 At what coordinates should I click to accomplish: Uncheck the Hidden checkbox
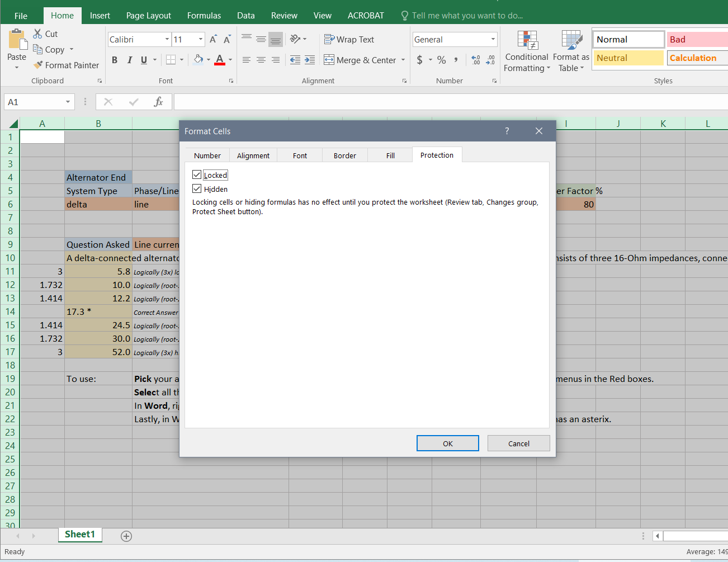coord(197,188)
